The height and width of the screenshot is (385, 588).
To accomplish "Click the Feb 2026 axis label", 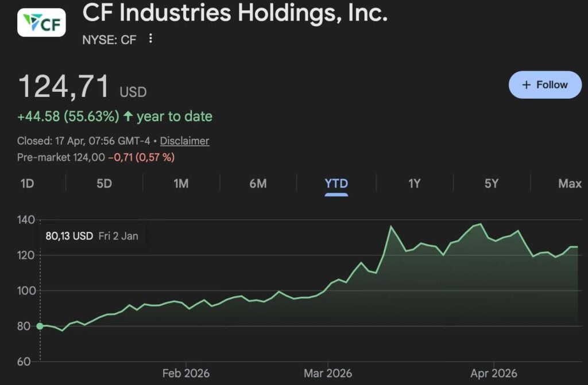I will [x=186, y=374].
